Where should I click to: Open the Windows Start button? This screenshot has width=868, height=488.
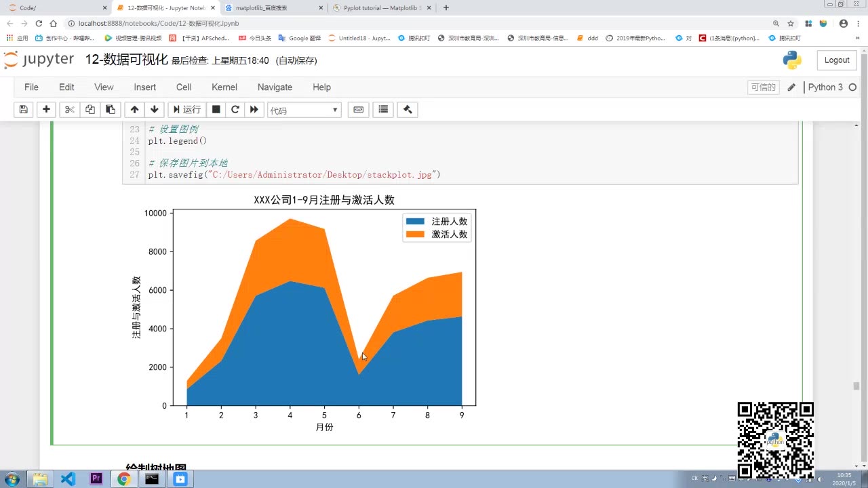(x=12, y=479)
